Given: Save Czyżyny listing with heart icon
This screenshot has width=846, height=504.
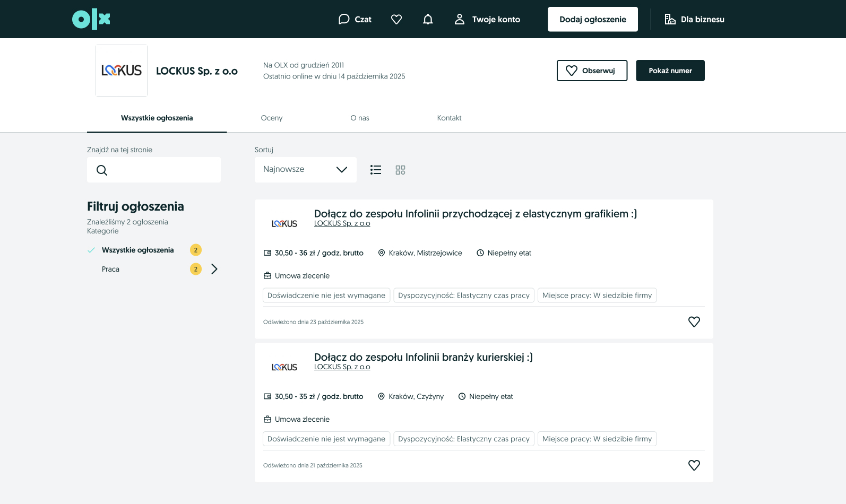Looking at the screenshot, I should tap(694, 465).
